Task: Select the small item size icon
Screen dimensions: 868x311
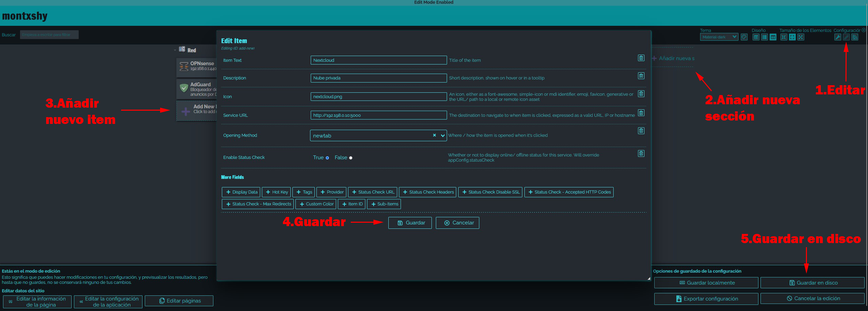Action: (784, 37)
